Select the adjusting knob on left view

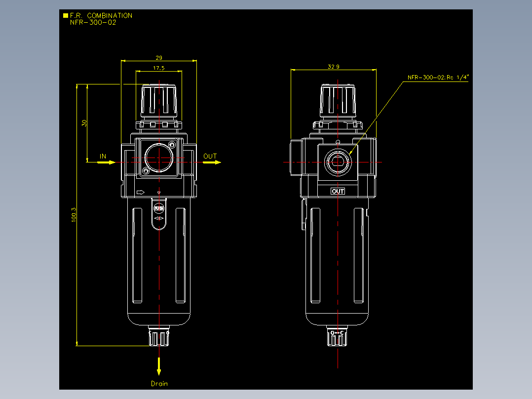[159, 101]
